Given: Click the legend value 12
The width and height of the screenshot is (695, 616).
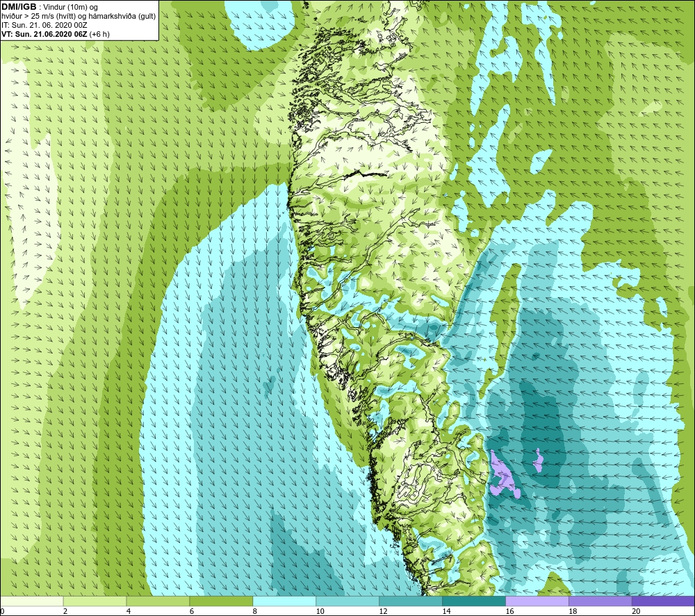Looking at the screenshot, I should [384, 611].
